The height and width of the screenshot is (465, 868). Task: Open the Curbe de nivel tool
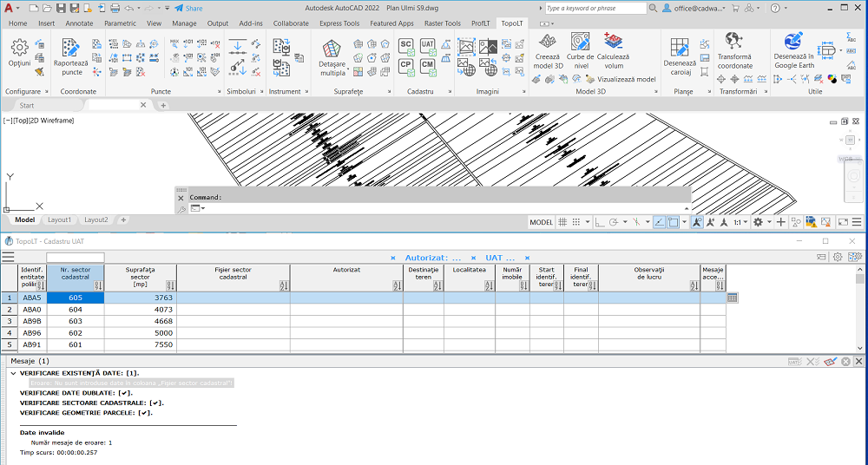coord(580,51)
